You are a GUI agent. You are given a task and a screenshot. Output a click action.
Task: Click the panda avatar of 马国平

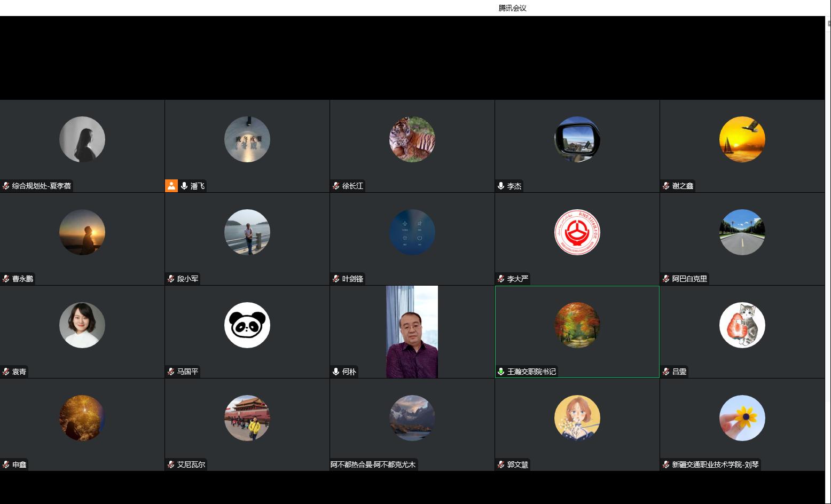tap(247, 325)
